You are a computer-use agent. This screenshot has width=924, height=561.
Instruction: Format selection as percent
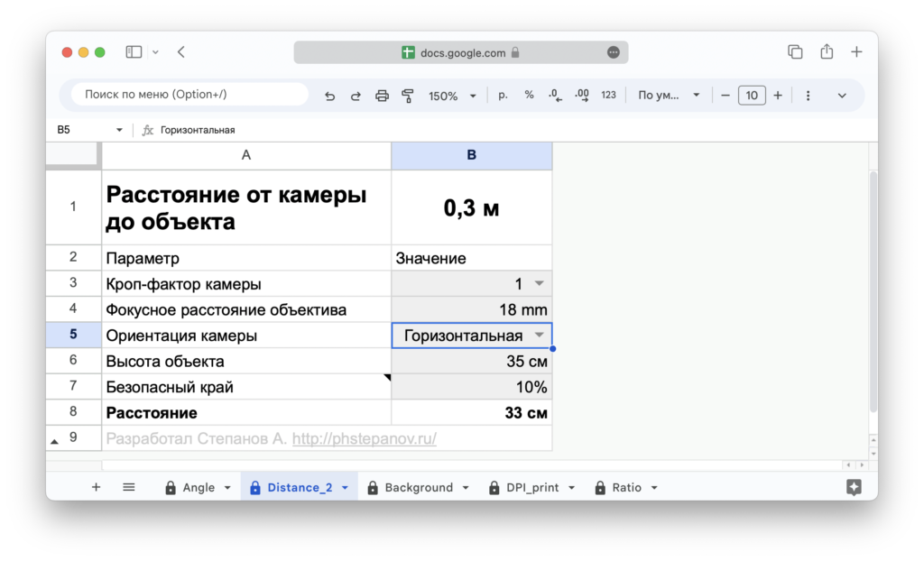pyautogui.click(x=529, y=95)
